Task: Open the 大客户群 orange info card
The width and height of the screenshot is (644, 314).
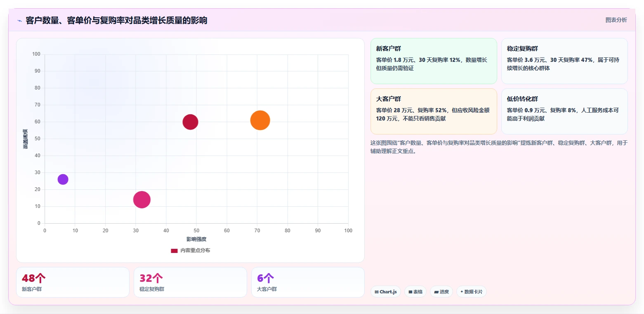Action: point(434,111)
